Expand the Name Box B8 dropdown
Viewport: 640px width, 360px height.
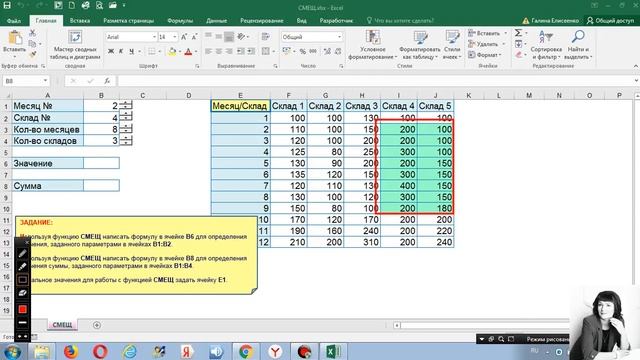pos(45,81)
